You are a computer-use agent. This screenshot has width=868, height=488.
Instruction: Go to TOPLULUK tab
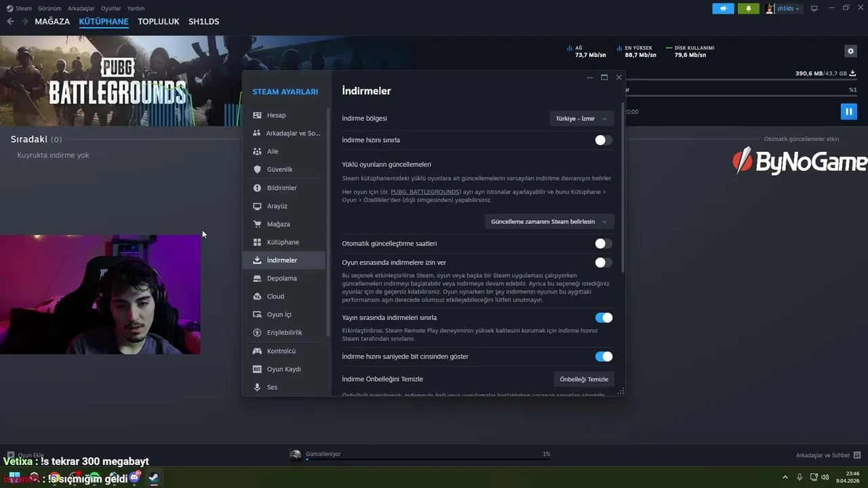tap(159, 22)
